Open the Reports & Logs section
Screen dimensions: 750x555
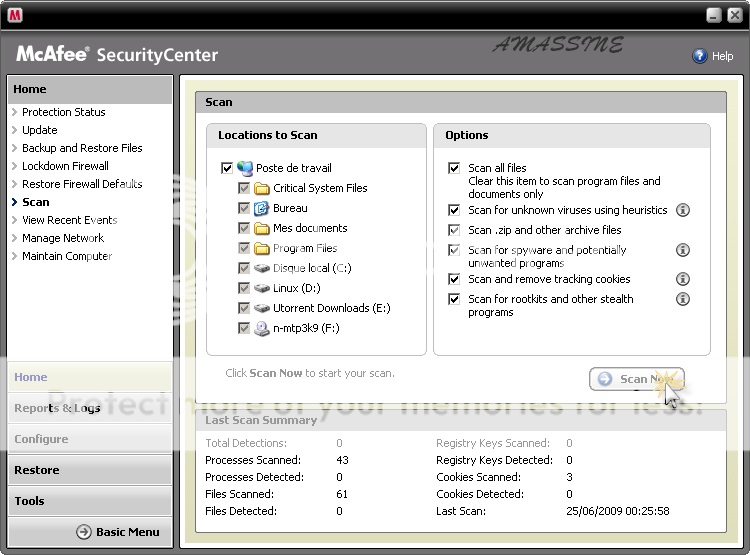[57, 408]
